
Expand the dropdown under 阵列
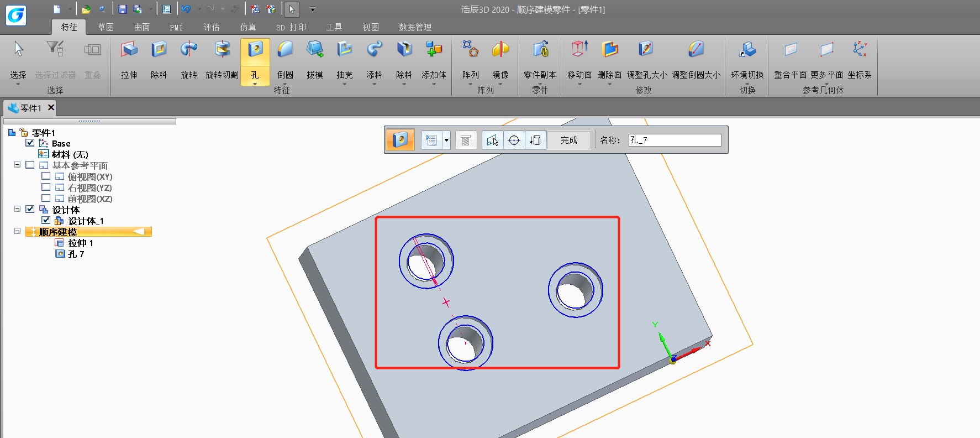click(x=471, y=84)
